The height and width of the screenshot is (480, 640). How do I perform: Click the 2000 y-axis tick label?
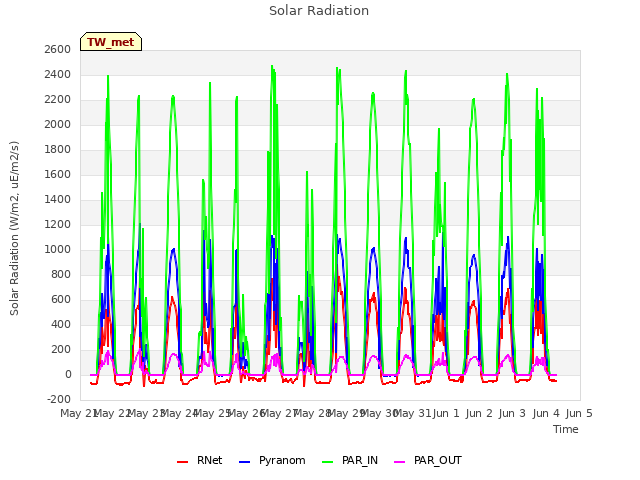point(58,124)
